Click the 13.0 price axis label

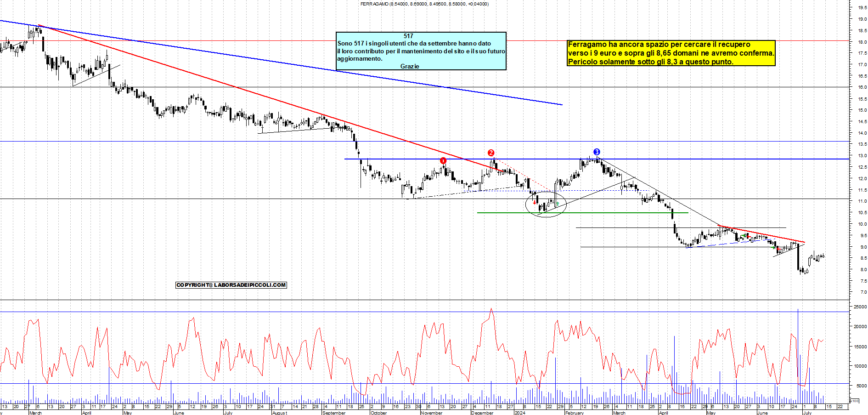[x=862, y=156]
